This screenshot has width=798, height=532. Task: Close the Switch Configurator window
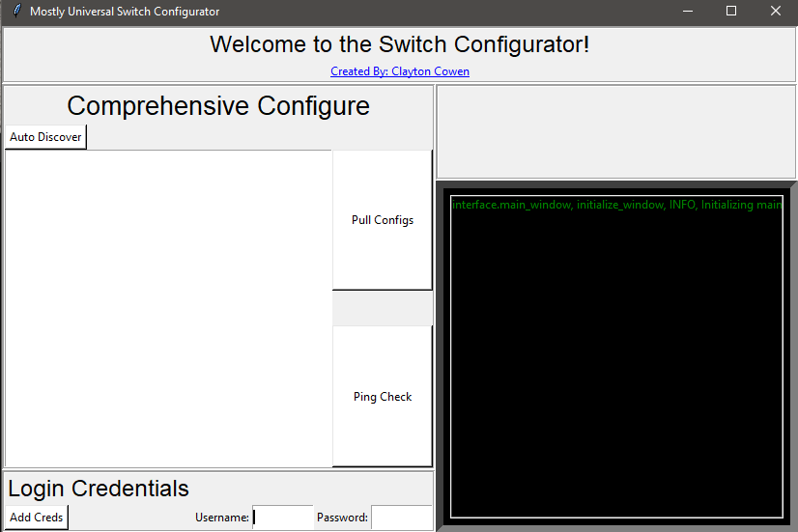coord(775,11)
